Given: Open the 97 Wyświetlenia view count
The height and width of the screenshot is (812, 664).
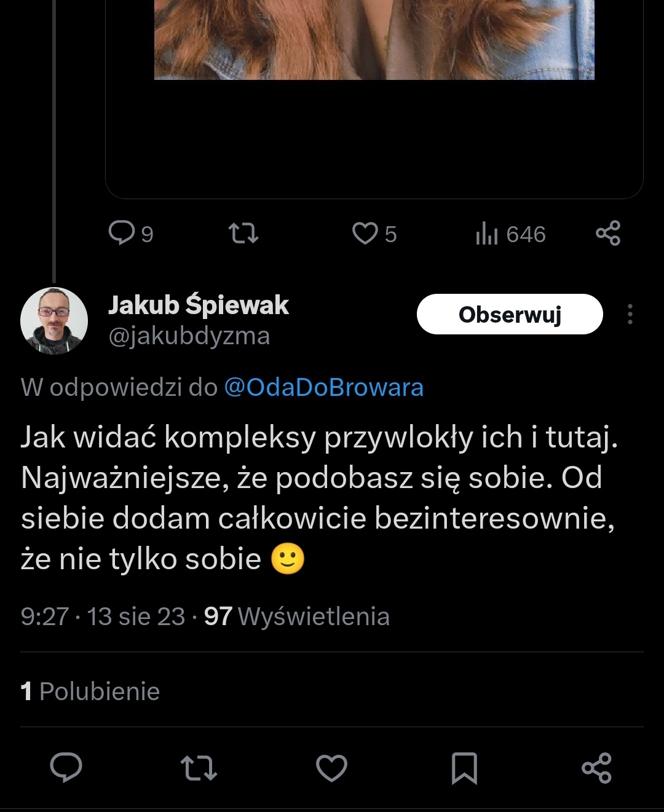Looking at the screenshot, I should pos(297,617).
